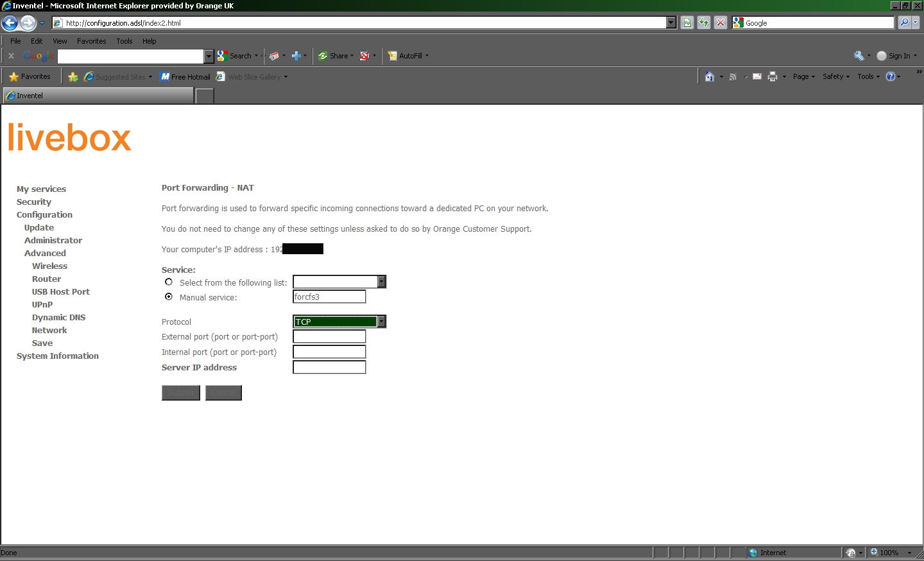Open Google Toolbar search box dropdown

209,56
